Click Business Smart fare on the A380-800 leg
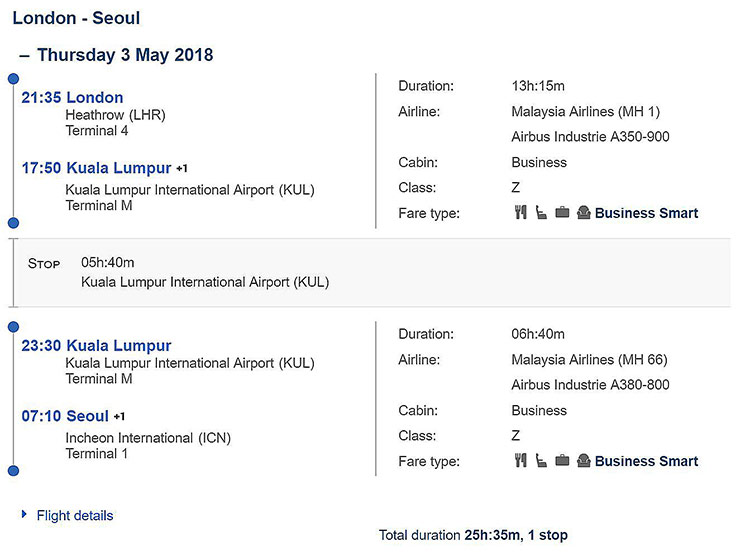The height and width of the screenshot is (556, 750). coord(646,461)
